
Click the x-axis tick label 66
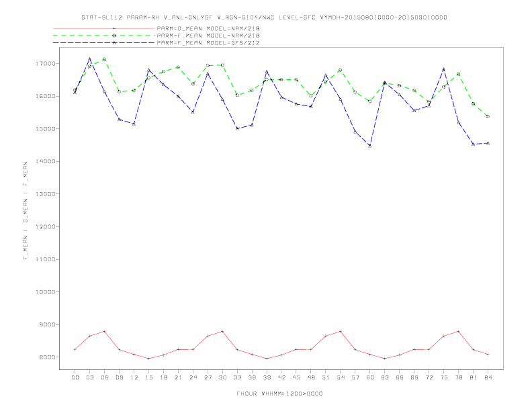point(400,377)
